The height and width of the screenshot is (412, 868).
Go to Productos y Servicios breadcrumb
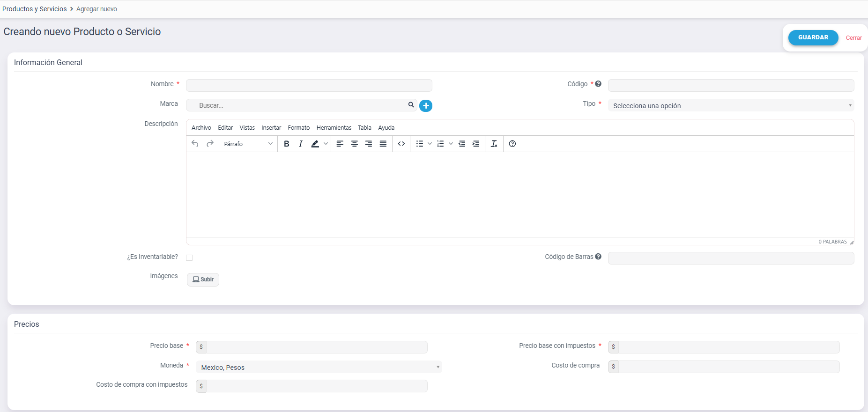[x=35, y=9]
